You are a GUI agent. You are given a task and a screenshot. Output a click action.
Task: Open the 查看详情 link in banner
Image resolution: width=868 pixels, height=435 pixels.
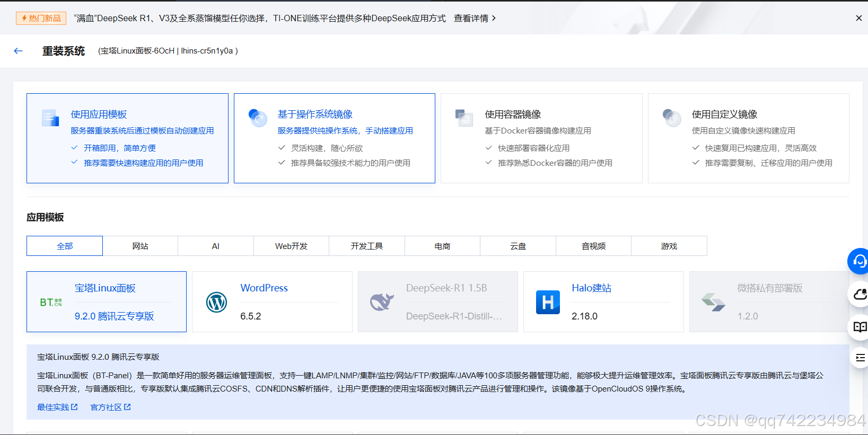pos(475,18)
